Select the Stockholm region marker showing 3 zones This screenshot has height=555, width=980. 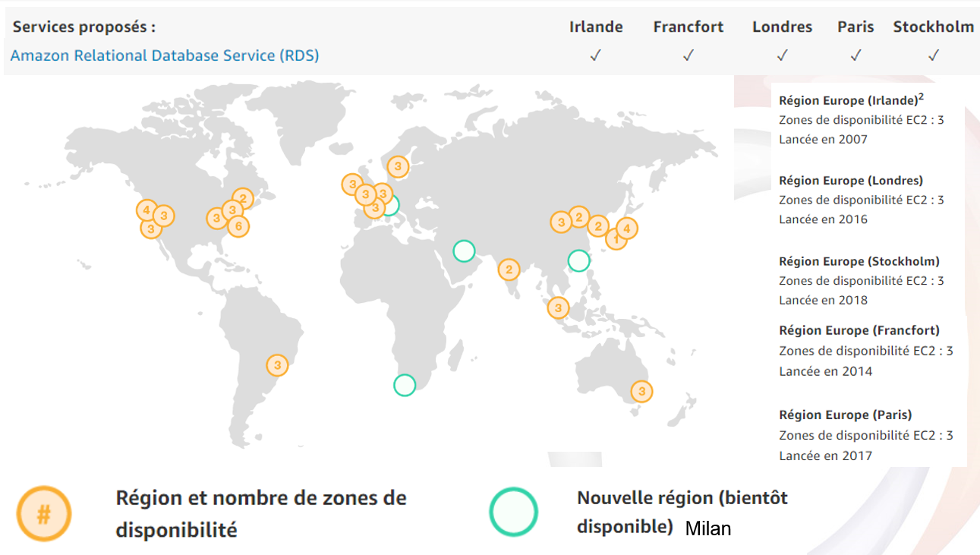click(x=396, y=165)
